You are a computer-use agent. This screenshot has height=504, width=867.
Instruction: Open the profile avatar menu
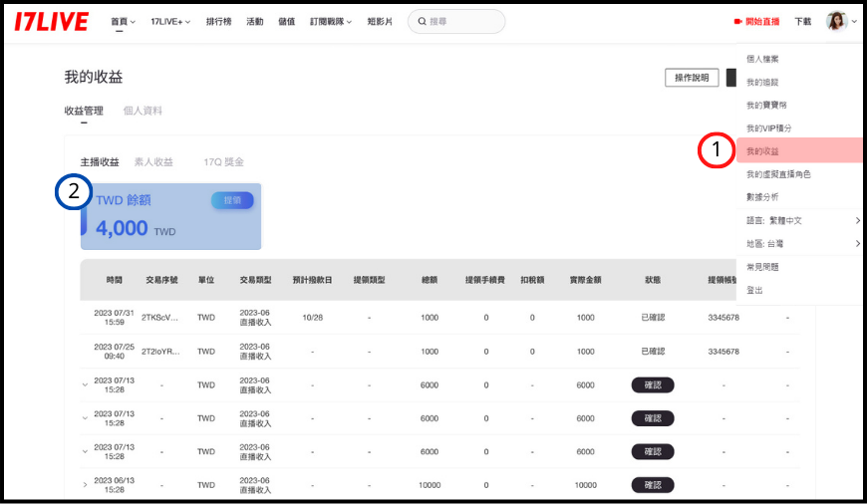tap(836, 21)
